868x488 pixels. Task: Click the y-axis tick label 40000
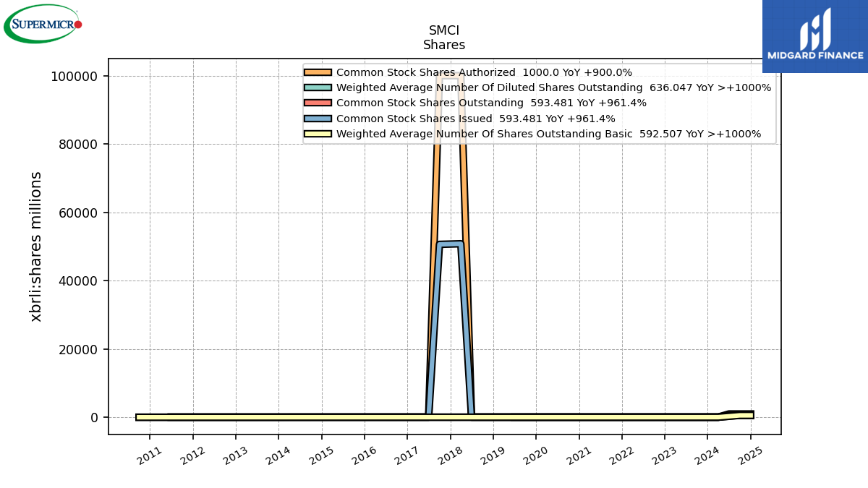click(79, 281)
